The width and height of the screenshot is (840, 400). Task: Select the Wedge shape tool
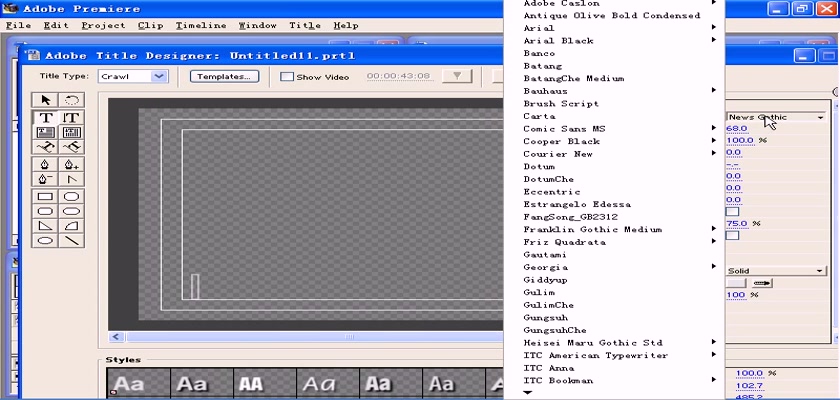(x=46, y=226)
